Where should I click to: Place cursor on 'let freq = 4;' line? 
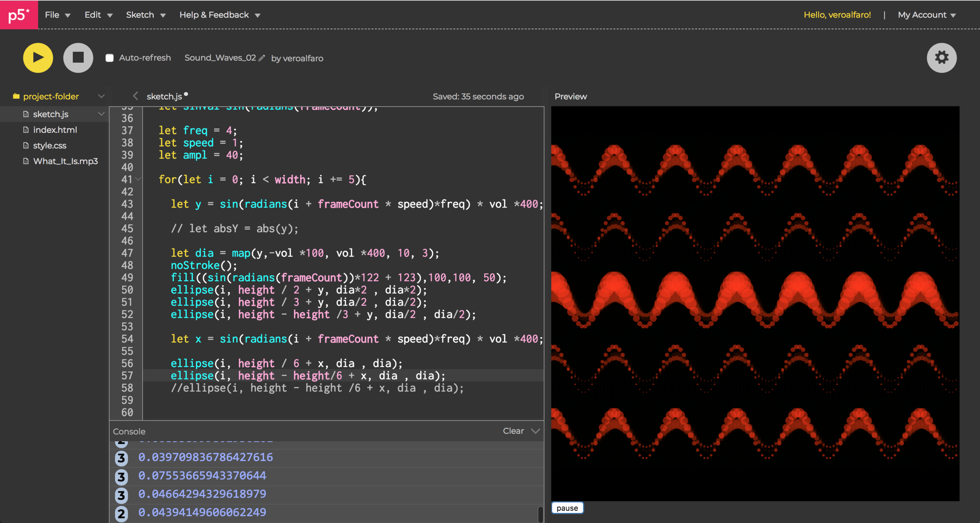(x=198, y=130)
